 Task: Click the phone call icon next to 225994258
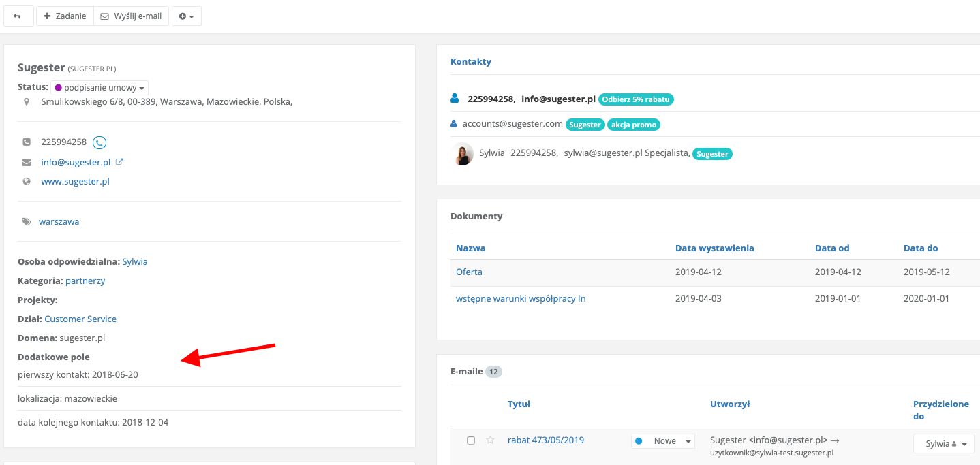(x=99, y=142)
